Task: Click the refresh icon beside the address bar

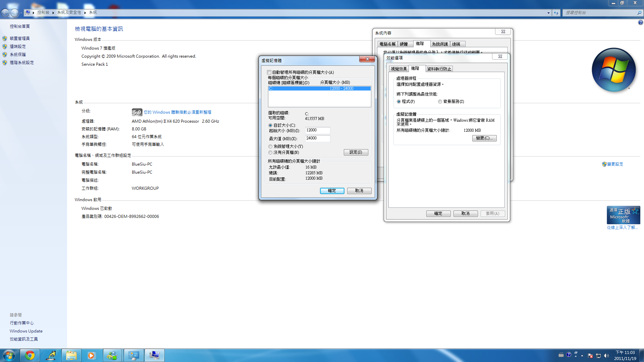Action: (x=556, y=13)
